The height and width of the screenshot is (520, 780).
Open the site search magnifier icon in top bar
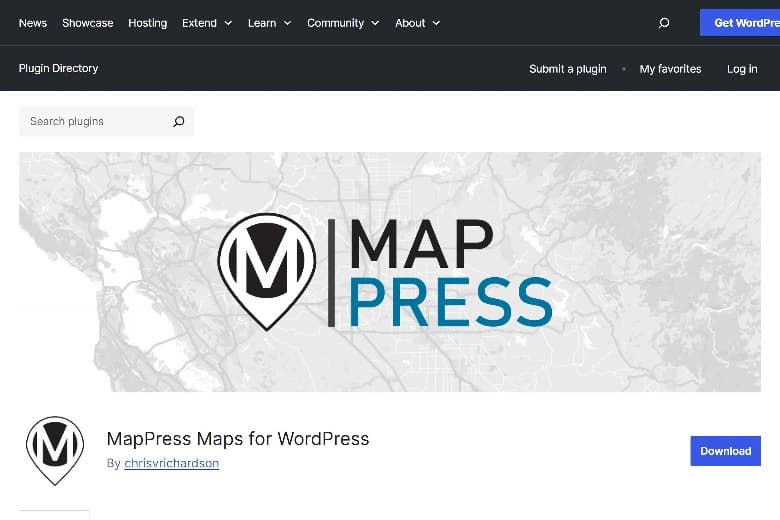coord(664,23)
